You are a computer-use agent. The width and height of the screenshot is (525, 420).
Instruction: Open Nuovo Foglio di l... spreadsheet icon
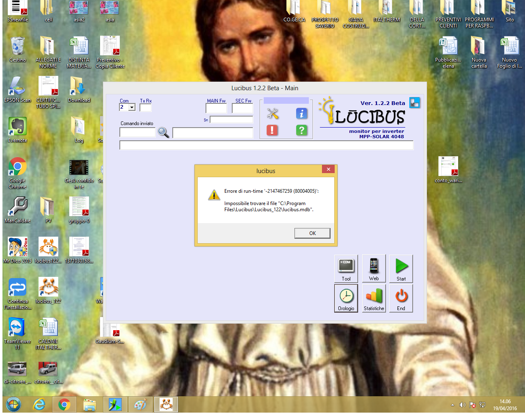click(x=509, y=52)
